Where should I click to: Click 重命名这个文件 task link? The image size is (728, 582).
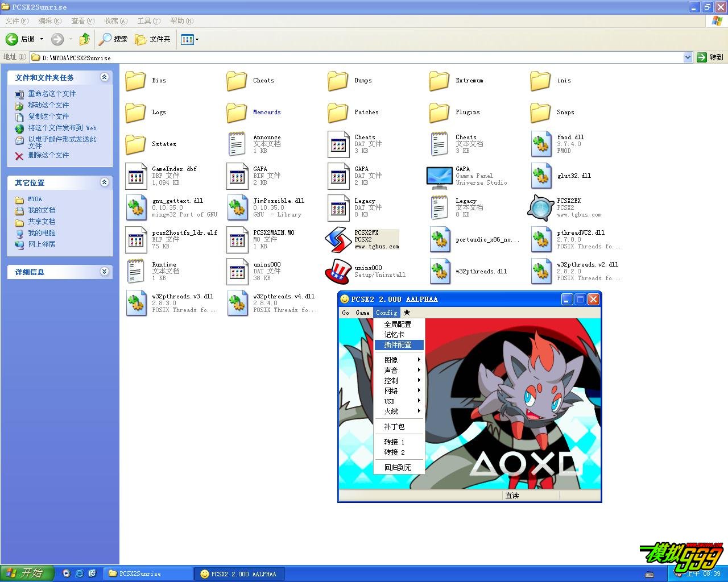coord(52,94)
